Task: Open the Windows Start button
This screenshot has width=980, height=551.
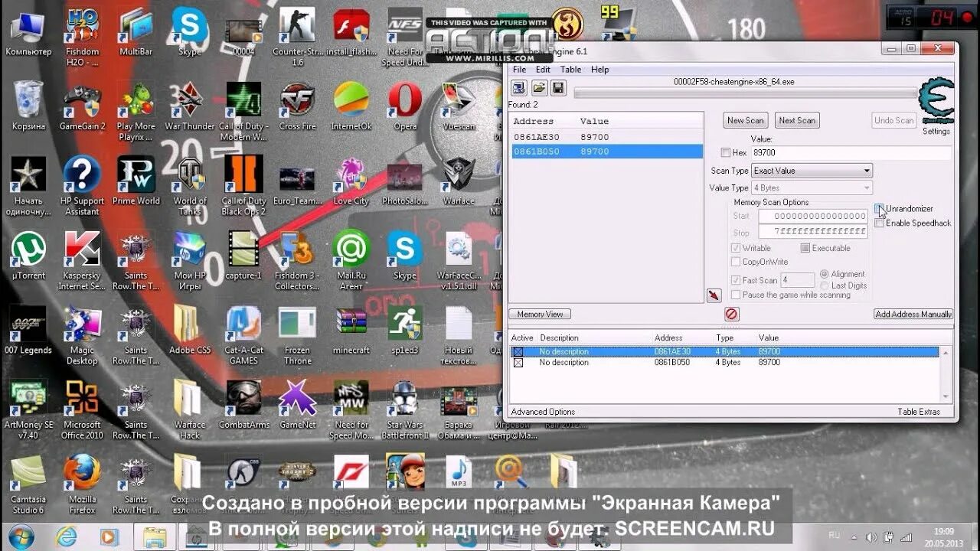Action: 21,536
